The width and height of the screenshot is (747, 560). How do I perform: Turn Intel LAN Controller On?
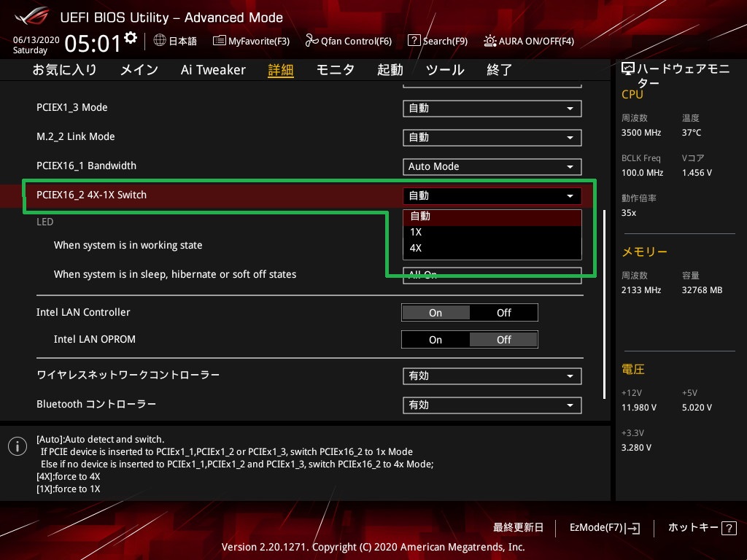436,313
